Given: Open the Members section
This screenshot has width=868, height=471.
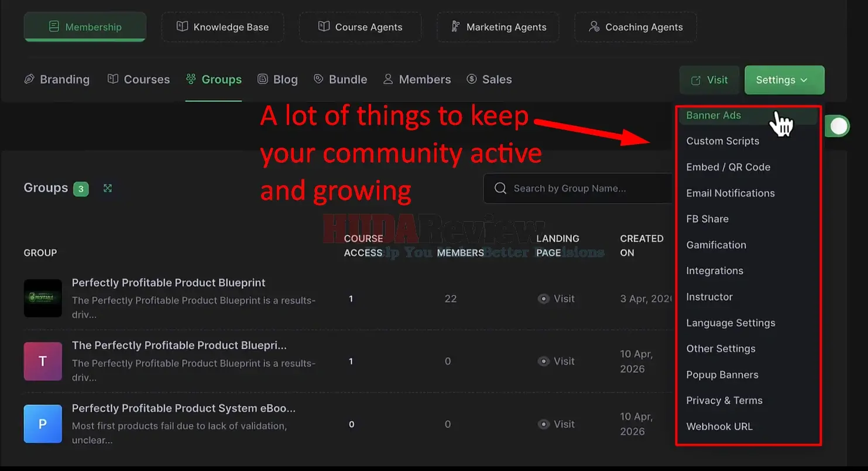Looking at the screenshot, I should click(x=417, y=79).
